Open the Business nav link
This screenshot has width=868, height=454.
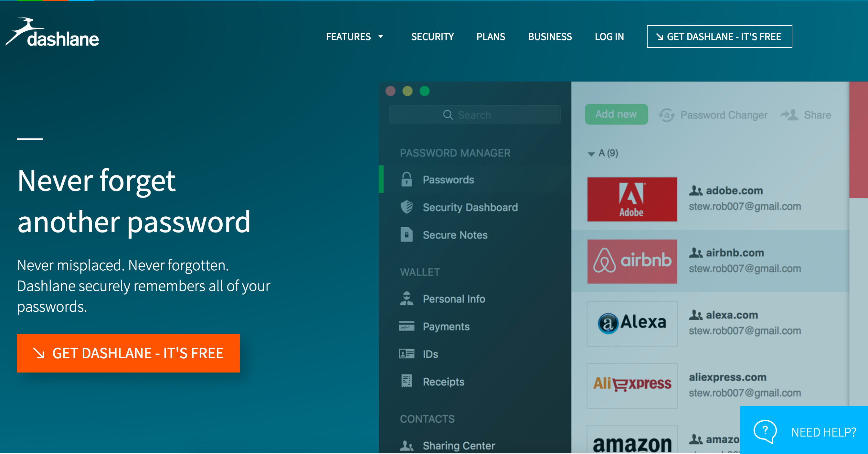(x=550, y=37)
